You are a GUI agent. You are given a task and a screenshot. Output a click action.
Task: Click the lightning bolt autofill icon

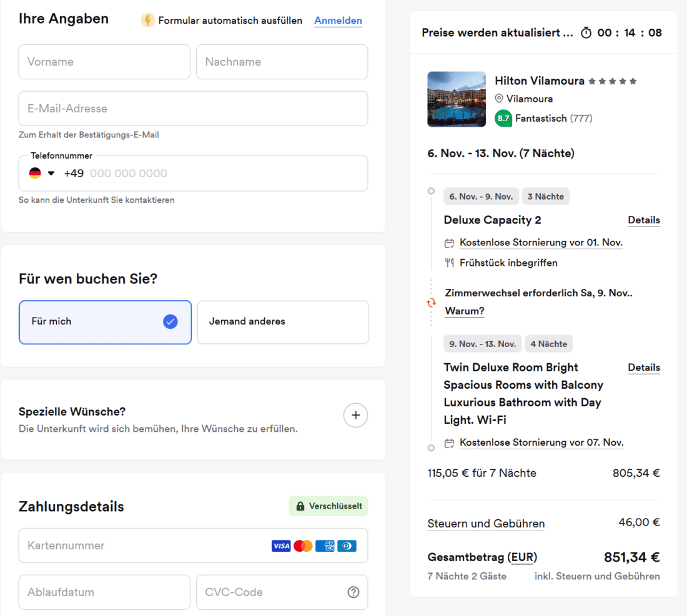click(148, 21)
